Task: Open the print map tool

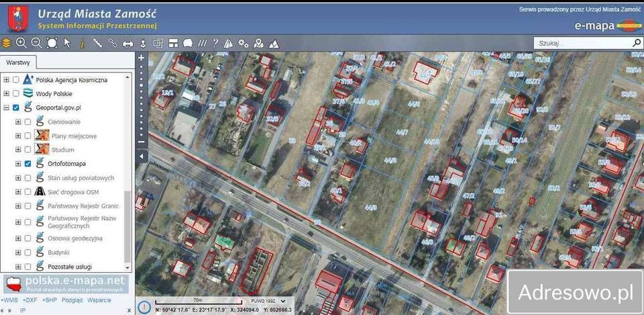Action: tap(128, 43)
